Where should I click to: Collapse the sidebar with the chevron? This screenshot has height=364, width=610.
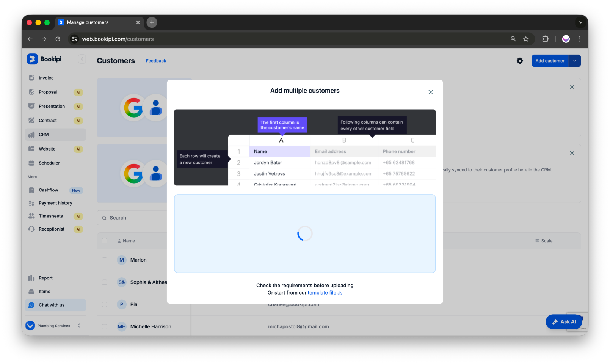coord(82,59)
